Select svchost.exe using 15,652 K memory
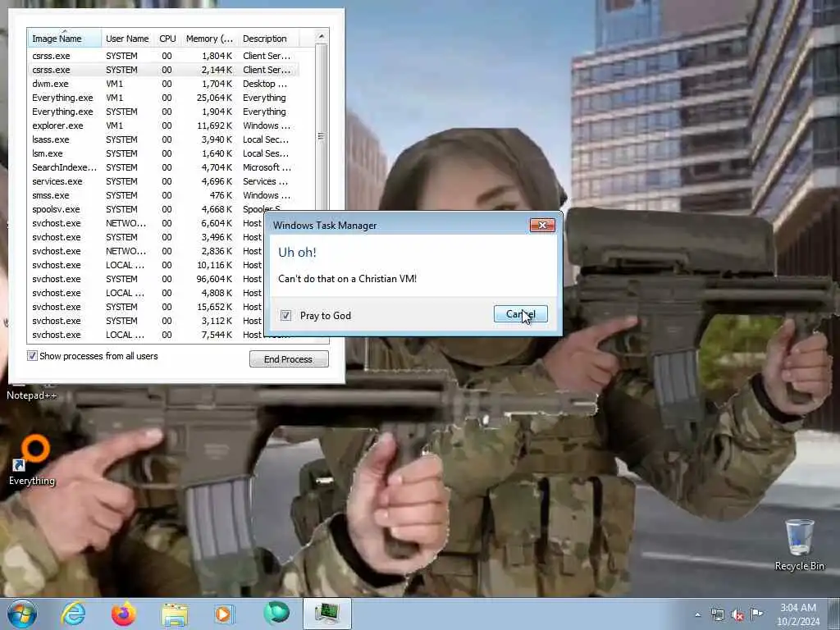 [x=146, y=307]
